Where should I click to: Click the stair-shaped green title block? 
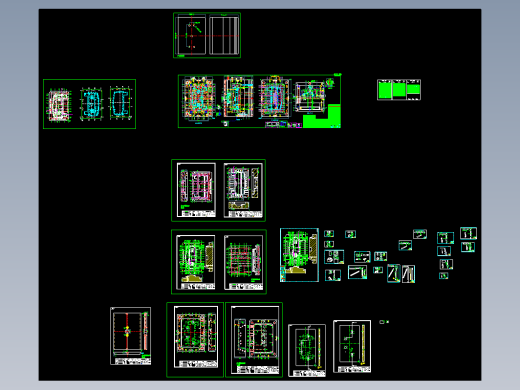point(322,117)
